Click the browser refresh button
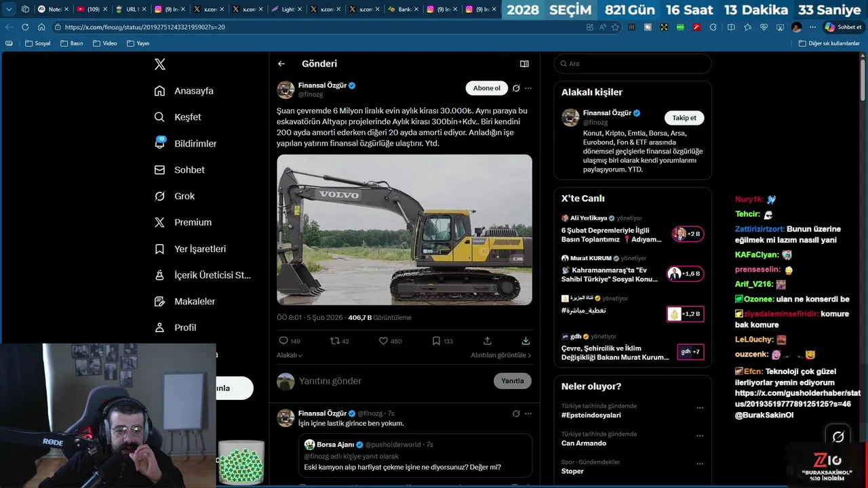The width and height of the screenshot is (868, 488). [x=25, y=27]
